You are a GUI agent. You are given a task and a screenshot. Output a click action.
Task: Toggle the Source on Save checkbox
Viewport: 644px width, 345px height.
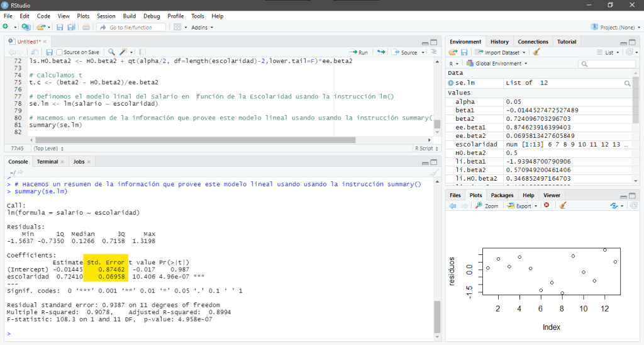click(60, 52)
